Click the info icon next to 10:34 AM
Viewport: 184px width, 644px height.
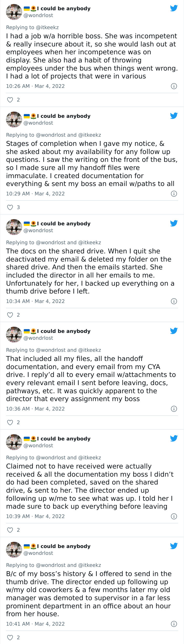(174, 301)
